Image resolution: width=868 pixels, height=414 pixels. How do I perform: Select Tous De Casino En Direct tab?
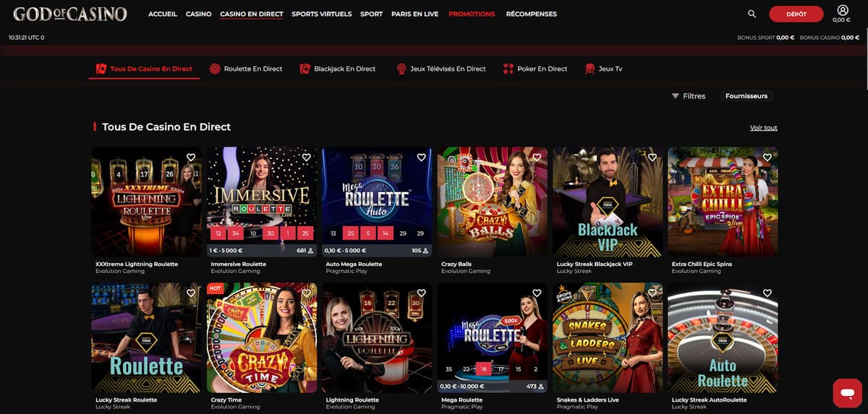point(144,69)
